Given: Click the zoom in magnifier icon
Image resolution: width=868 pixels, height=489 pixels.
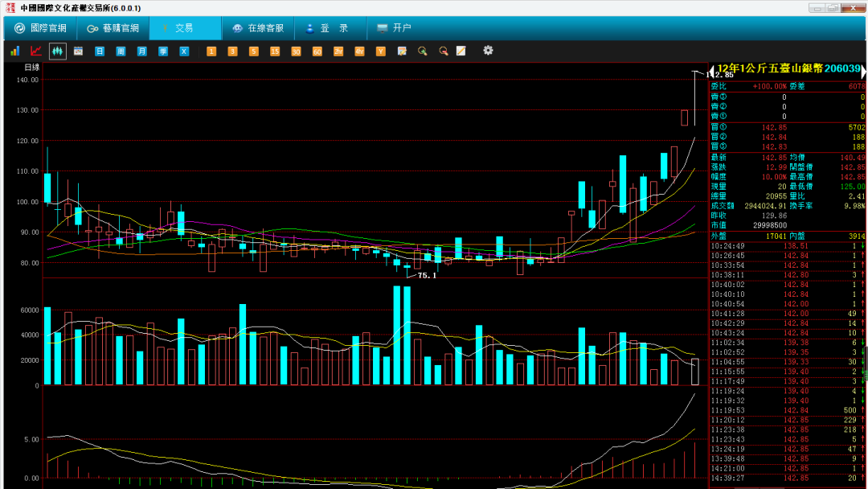Looking at the screenshot, I should coord(423,51).
